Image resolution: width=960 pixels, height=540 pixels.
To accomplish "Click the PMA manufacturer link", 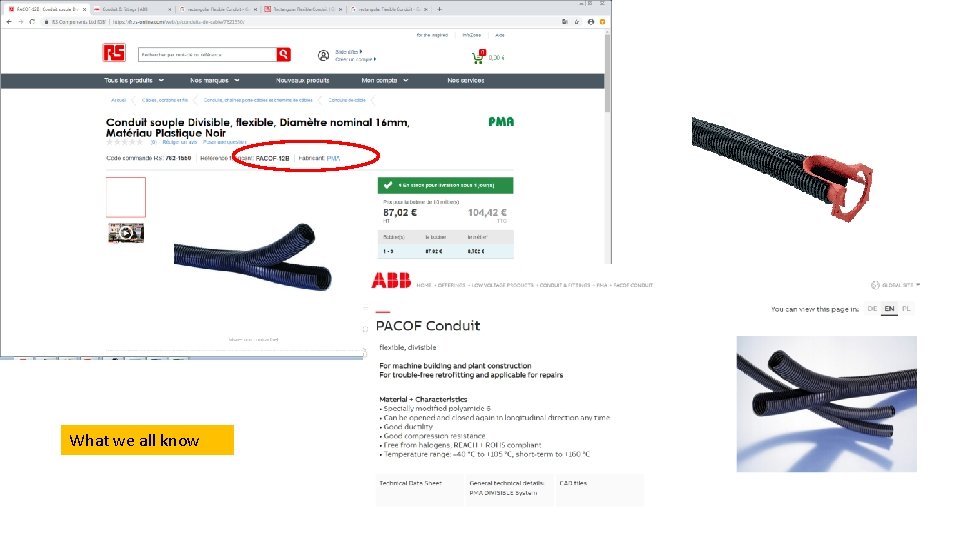I will tap(333, 158).
